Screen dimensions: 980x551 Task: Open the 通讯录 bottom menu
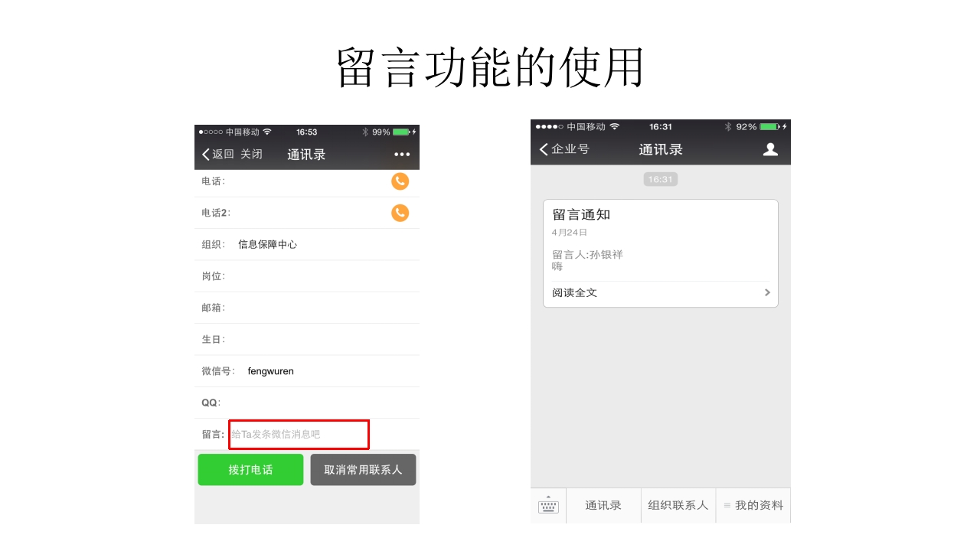tap(603, 505)
